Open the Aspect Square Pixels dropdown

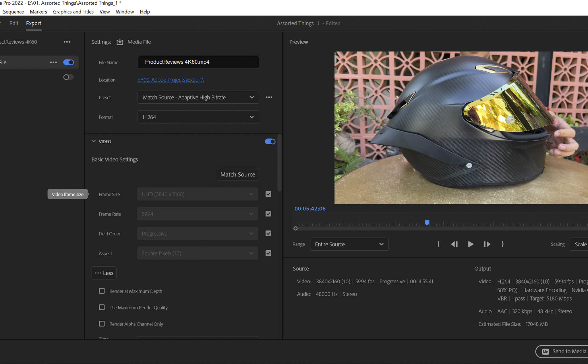[198, 253]
